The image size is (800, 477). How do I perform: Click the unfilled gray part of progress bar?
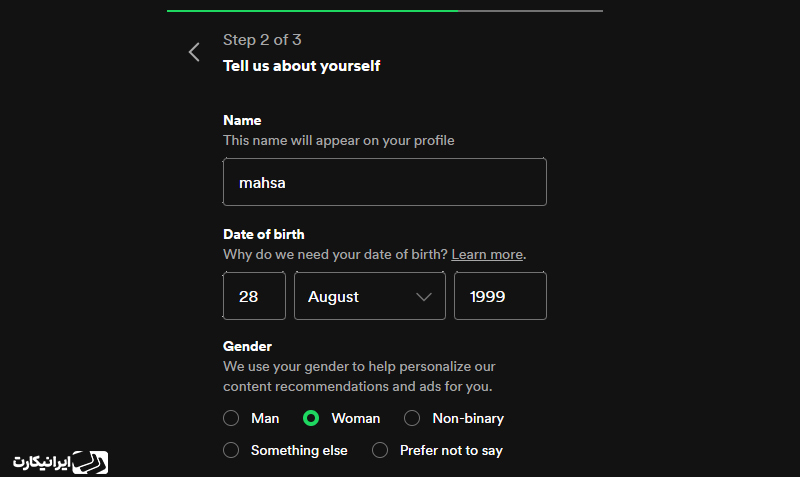click(531, 11)
